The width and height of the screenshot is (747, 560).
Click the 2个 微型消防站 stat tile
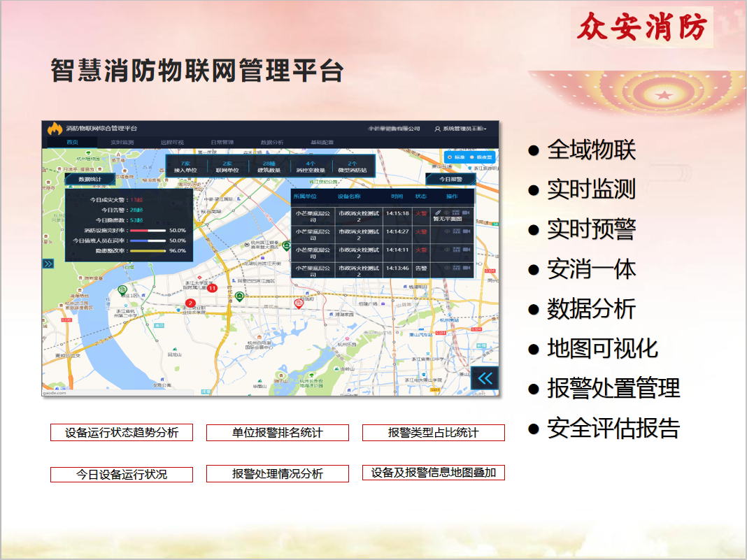click(353, 166)
